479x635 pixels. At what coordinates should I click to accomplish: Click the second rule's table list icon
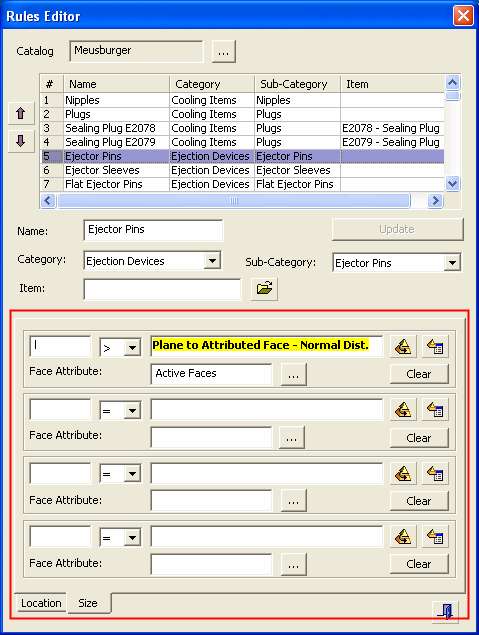[435, 410]
